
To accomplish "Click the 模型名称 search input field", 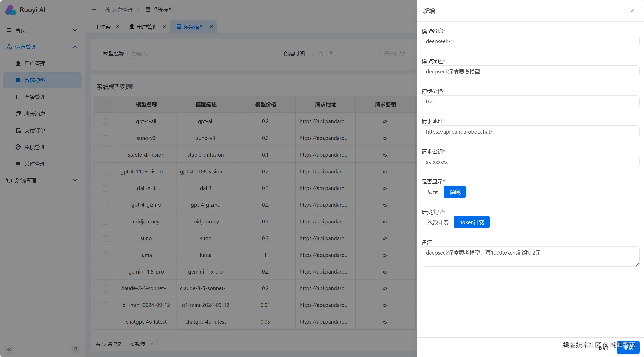I will 201,53.
